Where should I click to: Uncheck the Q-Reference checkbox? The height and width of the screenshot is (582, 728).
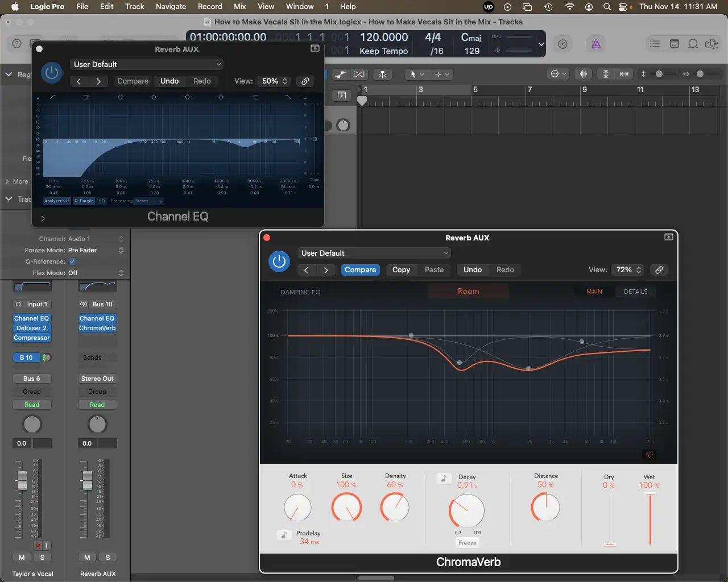click(x=72, y=261)
